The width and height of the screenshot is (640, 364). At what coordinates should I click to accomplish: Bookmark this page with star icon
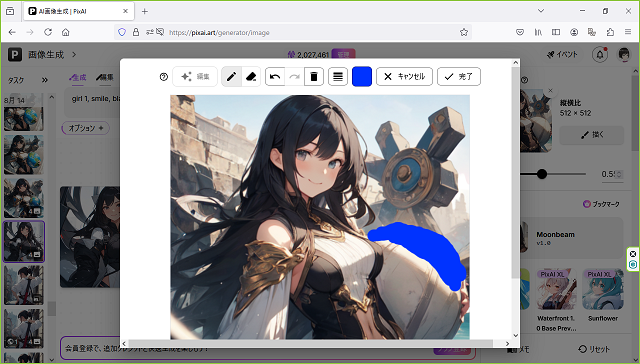(x=464, y=32)
